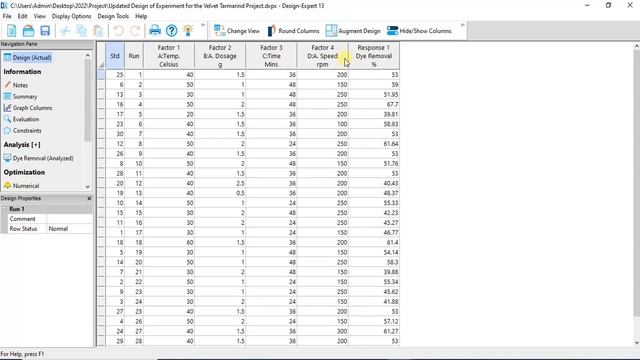Click the Analysis [+] heading
The image size is (640, 360).
22,144
